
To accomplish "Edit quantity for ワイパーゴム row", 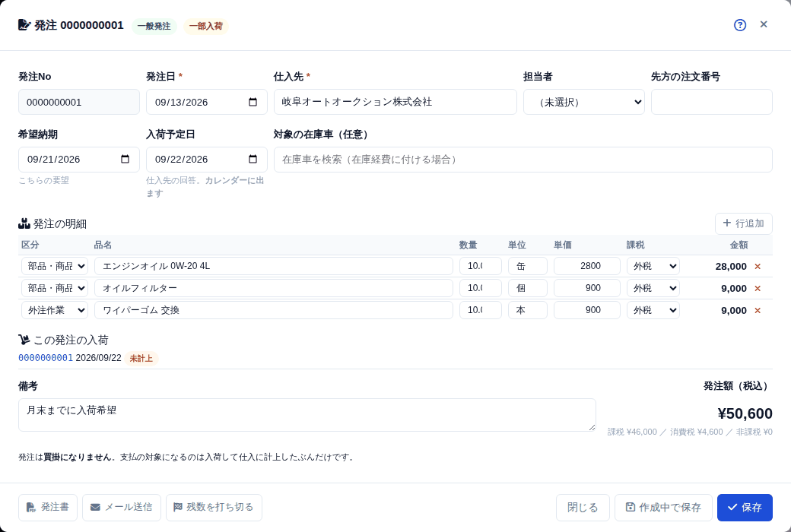I will 480,310.
